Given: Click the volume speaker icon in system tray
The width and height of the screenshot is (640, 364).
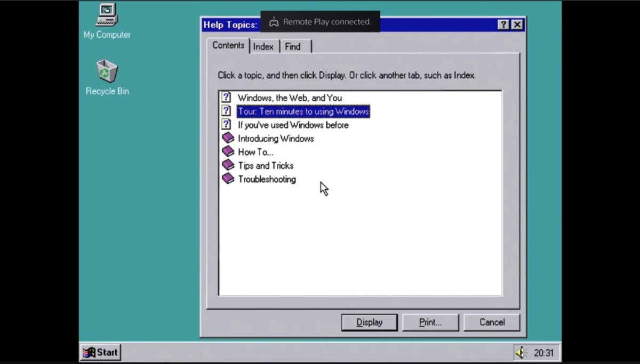Looking at the screenshot, I should (521, 352).
